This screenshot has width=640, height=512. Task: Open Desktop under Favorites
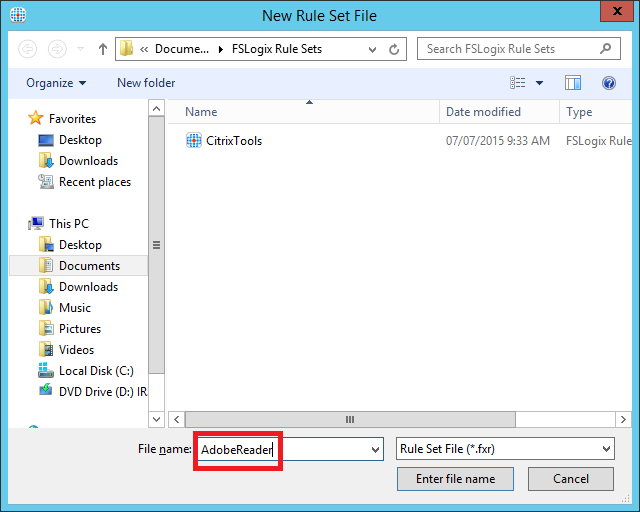coord(80,140)
